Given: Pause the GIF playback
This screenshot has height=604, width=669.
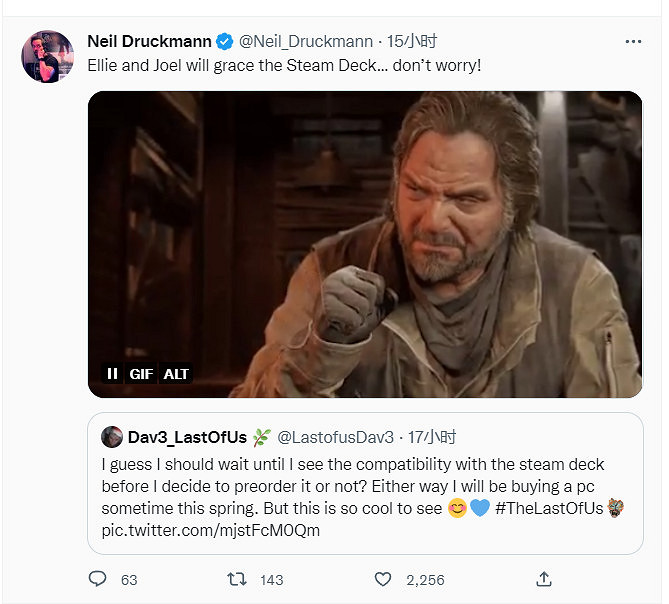Looking at the screenshot, I should click(x=112, y=374).
